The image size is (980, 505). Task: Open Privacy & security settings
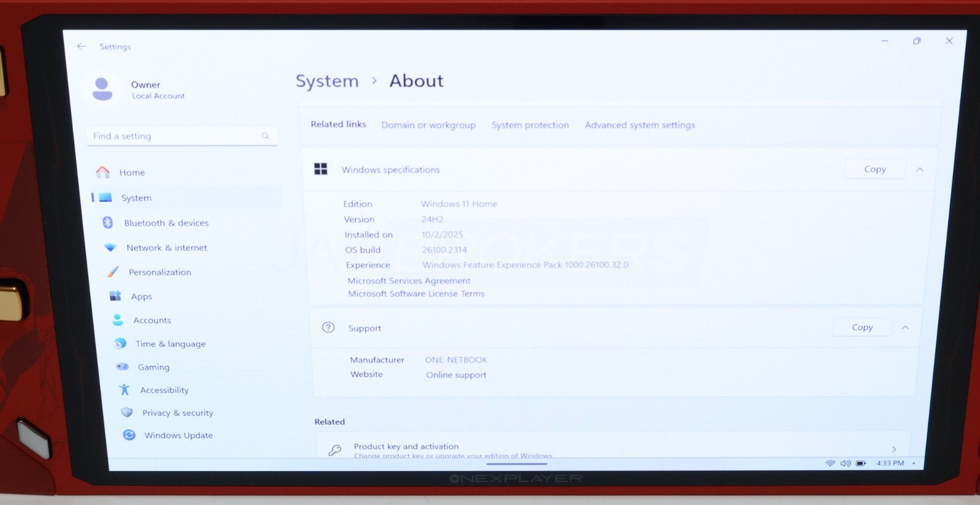[177, 413]
